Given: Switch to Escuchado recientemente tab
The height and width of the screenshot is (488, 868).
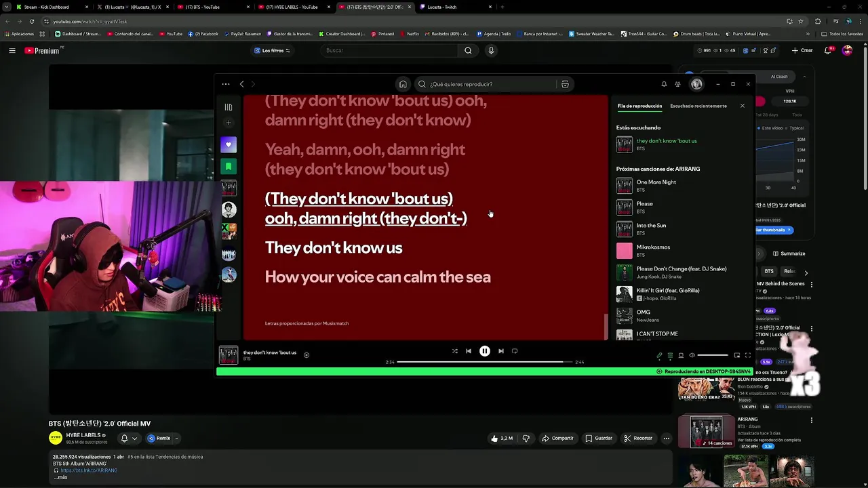Looking at the screenshot, I should 698,106.
